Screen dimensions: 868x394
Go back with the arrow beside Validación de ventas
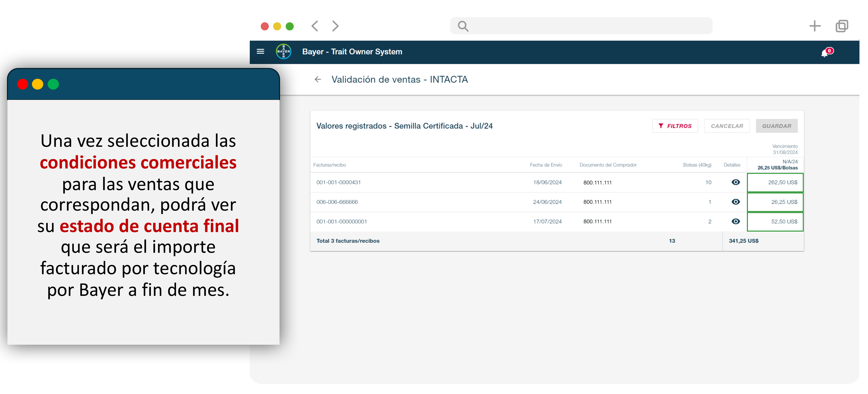coord(317,79)
